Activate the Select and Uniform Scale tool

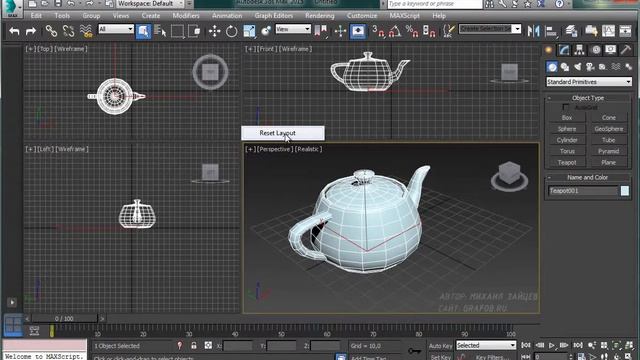coord(249,31)
